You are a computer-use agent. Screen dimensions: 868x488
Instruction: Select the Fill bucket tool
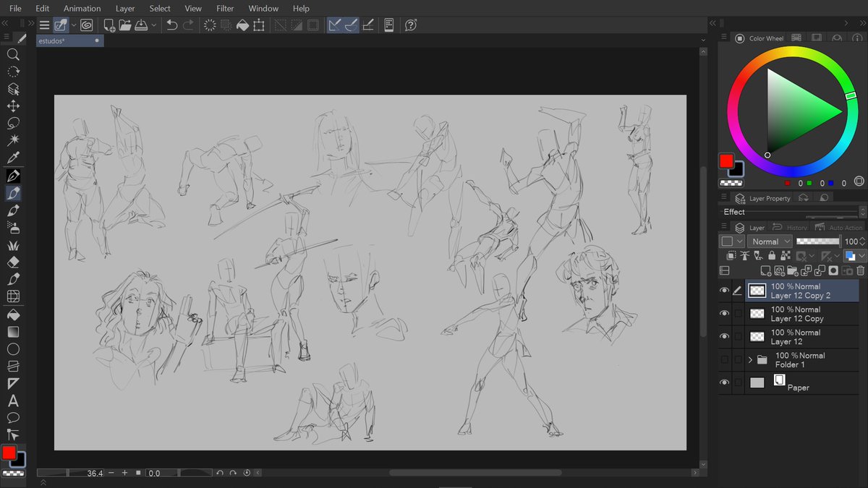click(x=13, y=314)
